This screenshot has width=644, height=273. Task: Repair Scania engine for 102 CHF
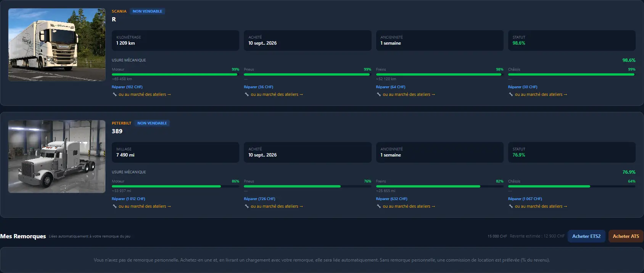click(127, 87)
